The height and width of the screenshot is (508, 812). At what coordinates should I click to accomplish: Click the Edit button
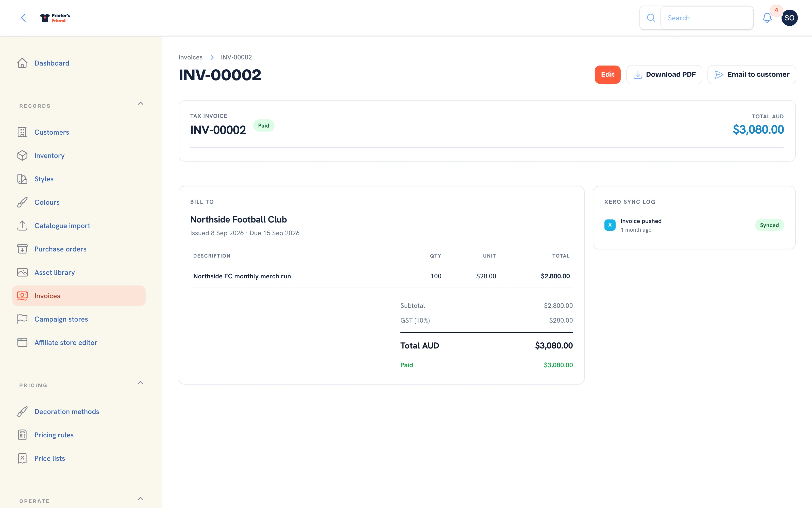pos(607,75)
